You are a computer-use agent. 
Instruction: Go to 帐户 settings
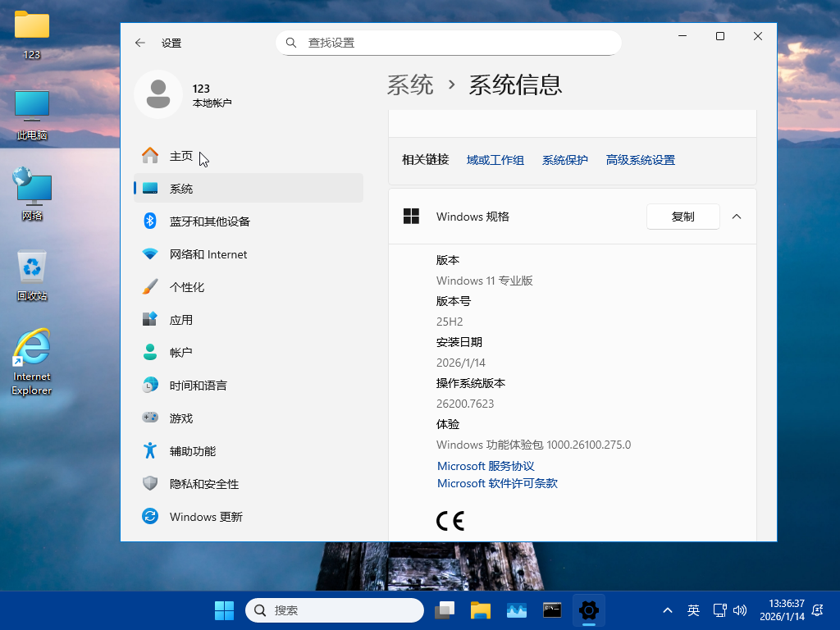pyautogui.click(x=180, y=353)
